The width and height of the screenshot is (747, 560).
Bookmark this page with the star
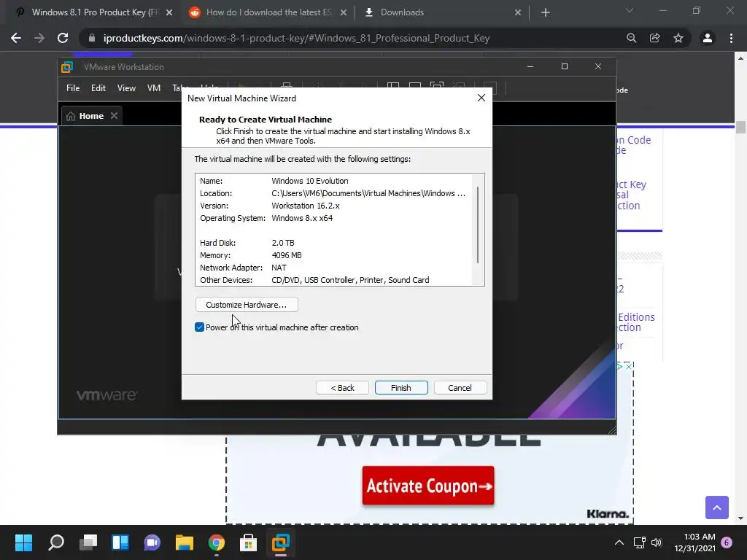678,38
